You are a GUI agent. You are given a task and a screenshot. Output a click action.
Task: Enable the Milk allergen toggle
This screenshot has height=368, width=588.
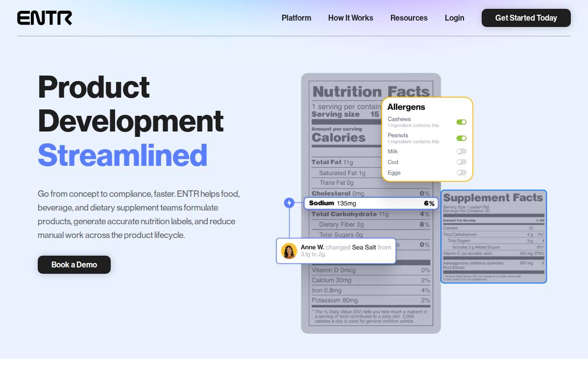pos(462,152)
